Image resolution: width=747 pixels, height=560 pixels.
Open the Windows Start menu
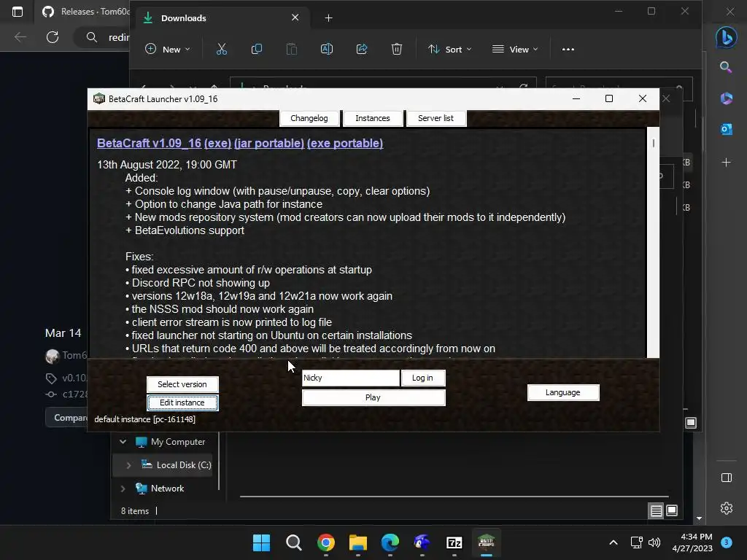[261, 542]
